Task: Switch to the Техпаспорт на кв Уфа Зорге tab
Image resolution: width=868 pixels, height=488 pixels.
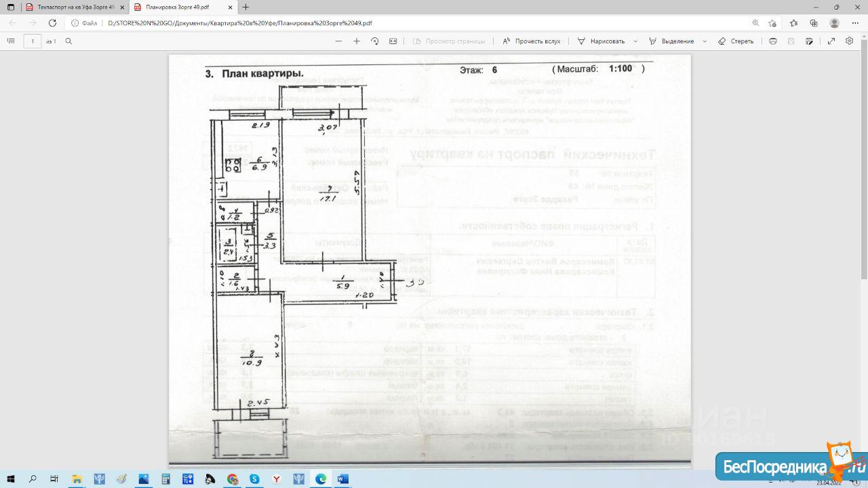Action: point(66,7)
